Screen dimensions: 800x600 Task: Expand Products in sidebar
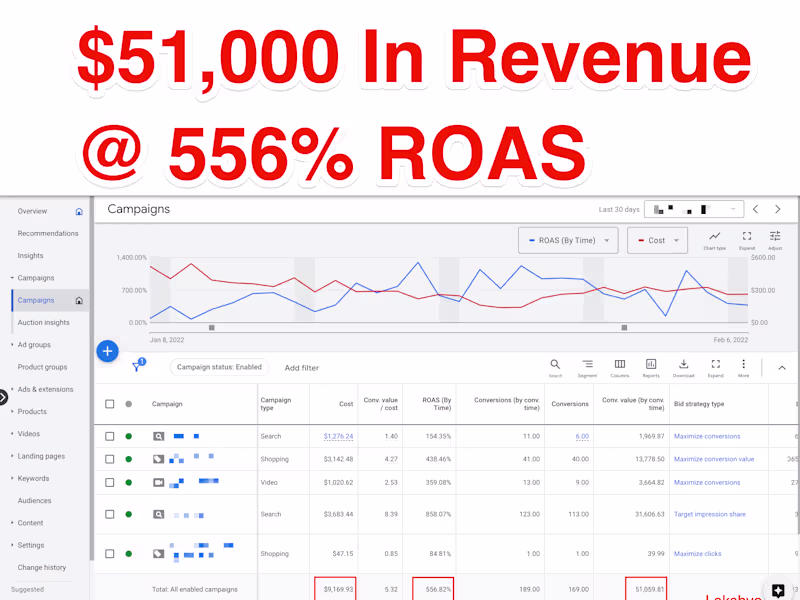click(x=12, y=412)
